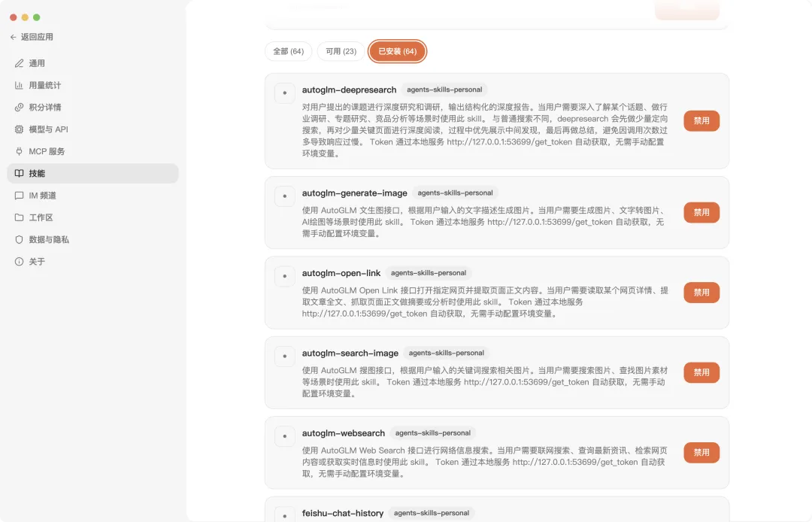Click the 用量统计 bar chart icon
Viewport: 812px width, 522px height.
tap(19, 86)
